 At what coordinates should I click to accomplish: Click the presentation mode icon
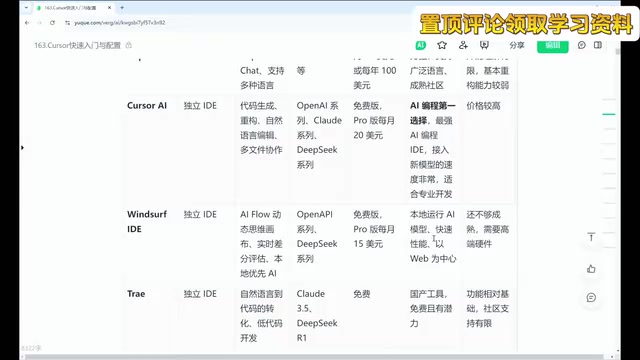click(484, 45)
